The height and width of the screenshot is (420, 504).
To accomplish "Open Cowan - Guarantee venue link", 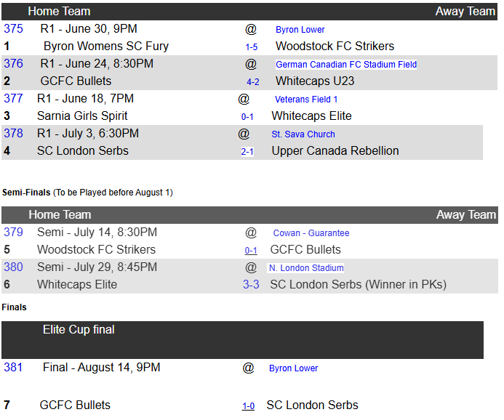I will click(x=311, y=233).
